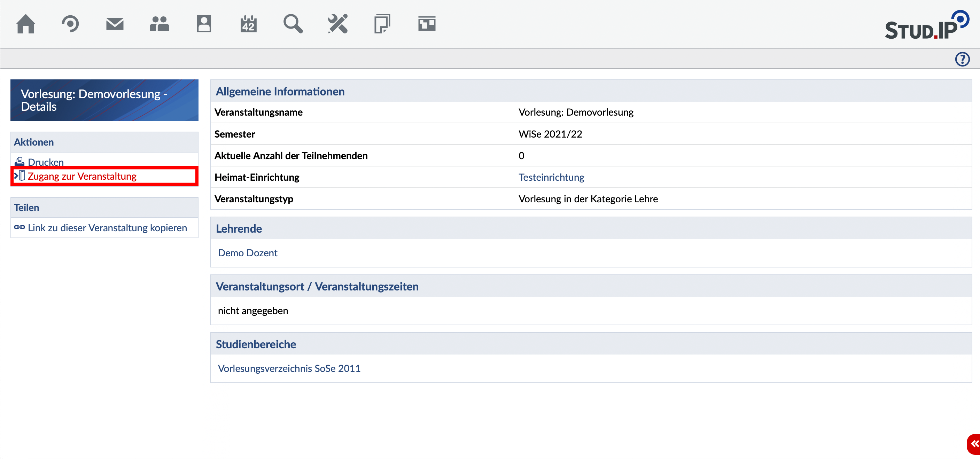Open the documents files icon
Image resolution: width=980 pixels, height=459 pixels.
[x=382, y=24]
